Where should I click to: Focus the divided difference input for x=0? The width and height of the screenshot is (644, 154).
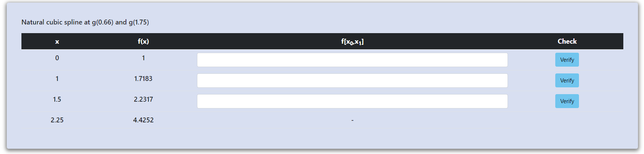click(352, 60)
